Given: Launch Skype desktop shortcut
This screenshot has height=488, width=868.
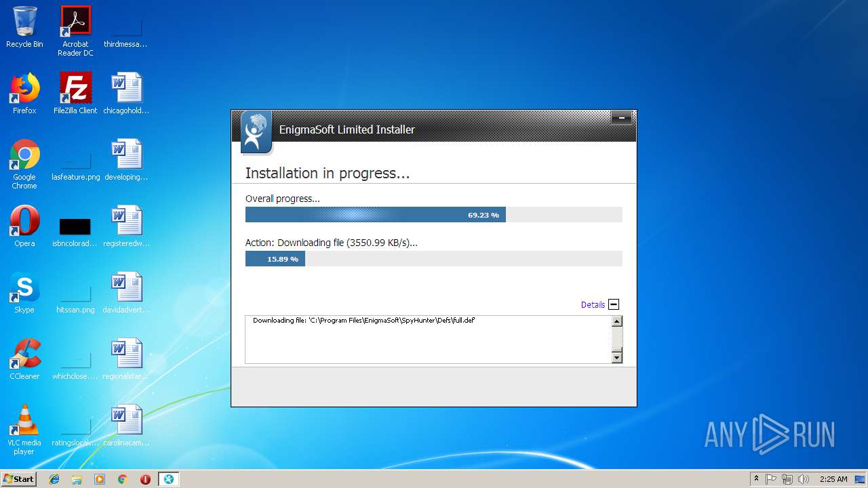Looking at the screenshot, I should coord(24,293).
